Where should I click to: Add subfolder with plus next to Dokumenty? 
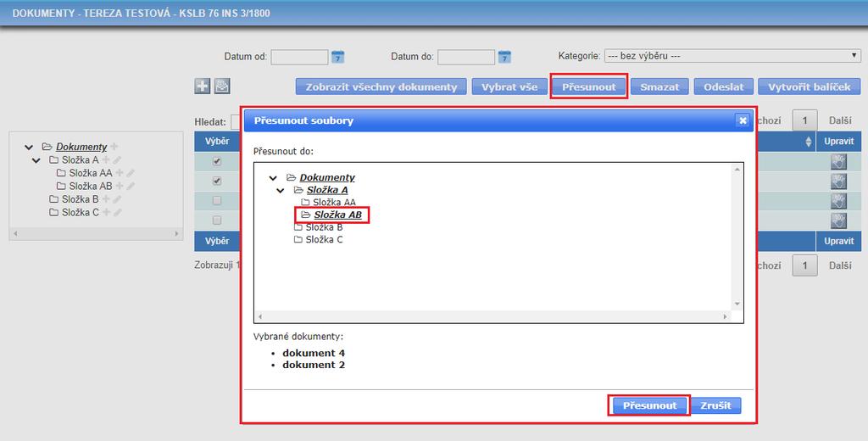[114, 147]
